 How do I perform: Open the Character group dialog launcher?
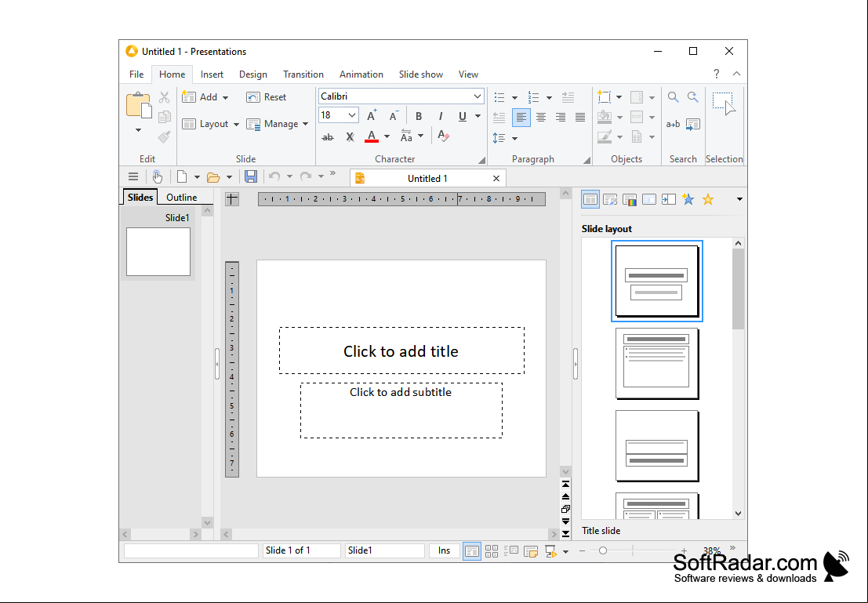(x=481, y=160)
